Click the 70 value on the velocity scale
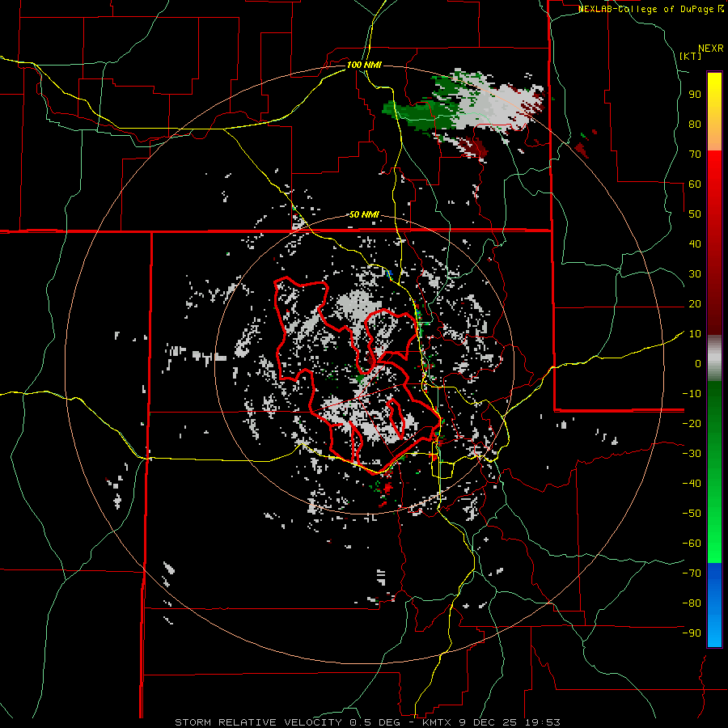The width and height of the screenshot is (728, 728). (695, 154)
